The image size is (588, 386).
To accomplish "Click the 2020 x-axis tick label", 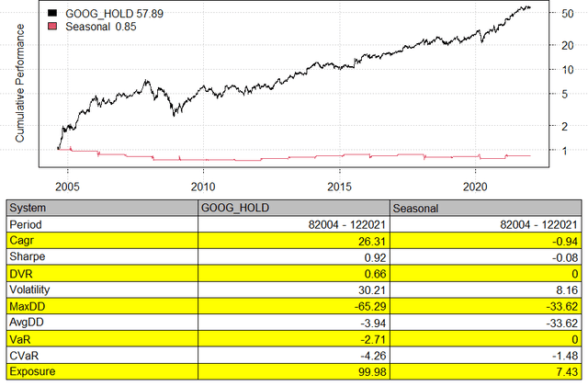I will pos(475,187).
